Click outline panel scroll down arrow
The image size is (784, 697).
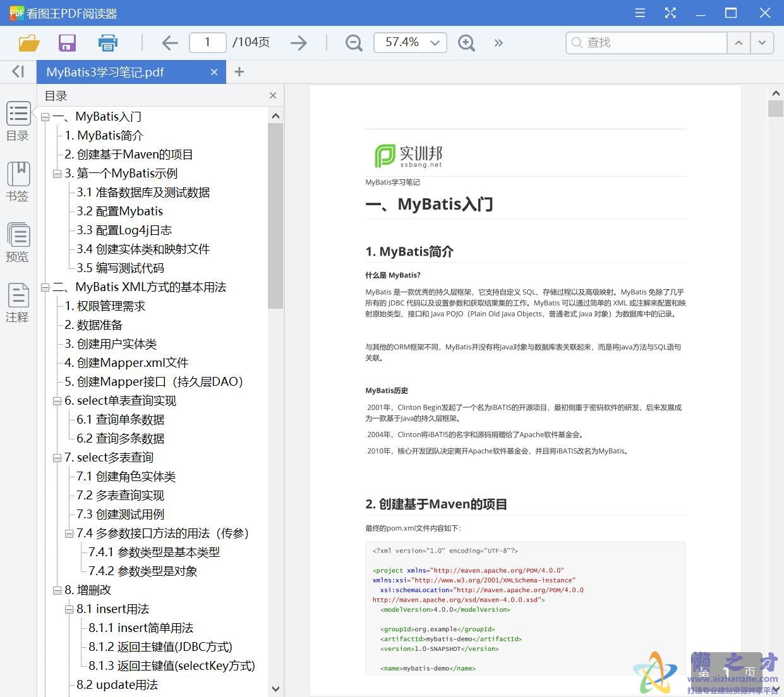pos(275,689)
